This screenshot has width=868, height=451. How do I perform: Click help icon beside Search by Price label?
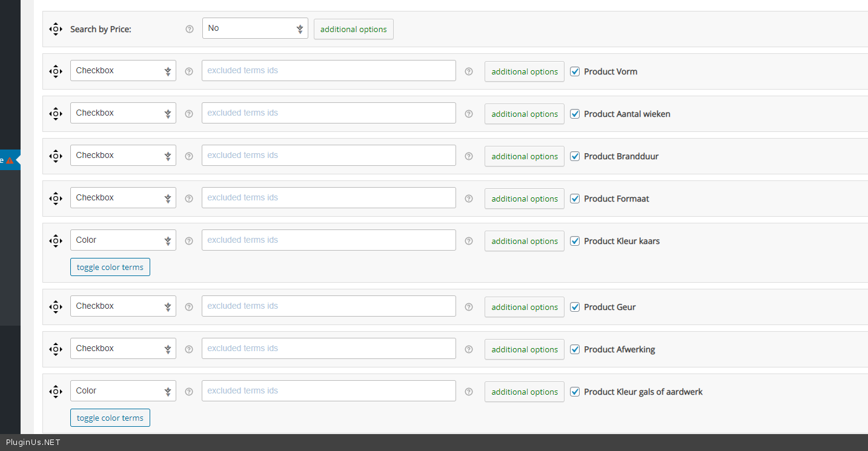(x=189, y=29)
